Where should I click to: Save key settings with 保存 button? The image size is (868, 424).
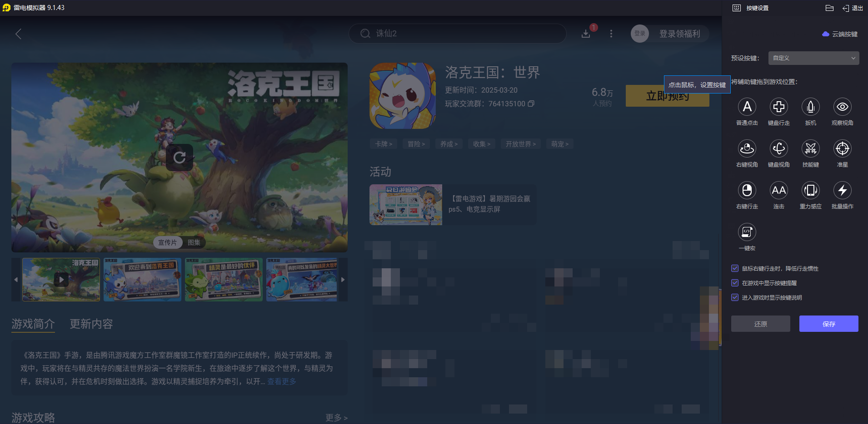pos(828,324)
